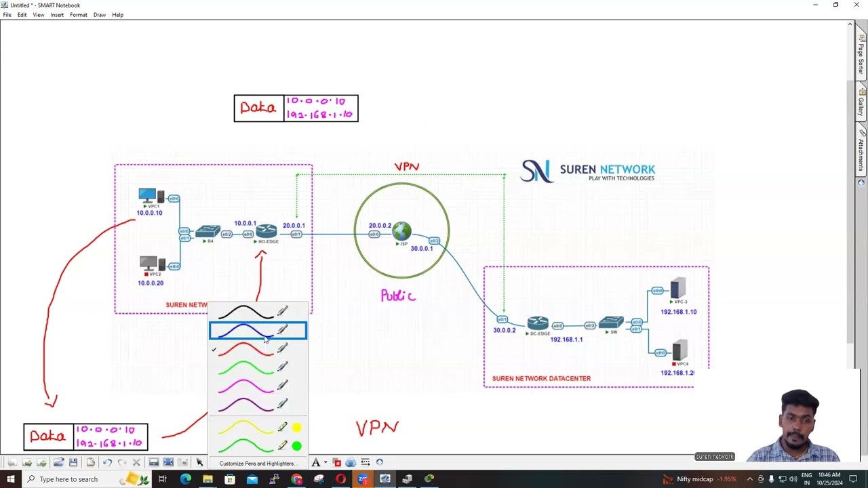The height and width of the screenshot is (488, 868).
Task: Click the vertical scrollbar thumb
Action: pos(850,211)
